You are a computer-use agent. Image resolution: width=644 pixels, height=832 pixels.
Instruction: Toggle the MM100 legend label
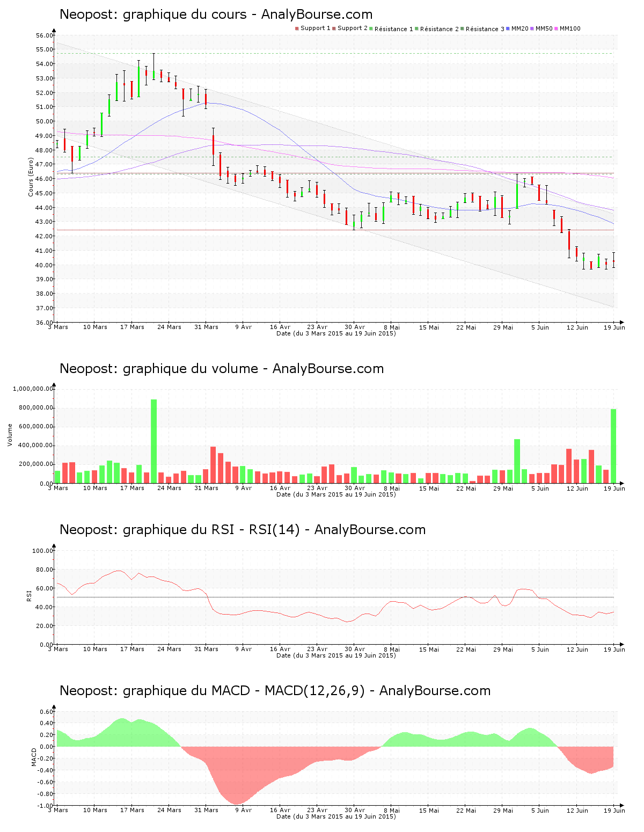[x=570, y=28]
